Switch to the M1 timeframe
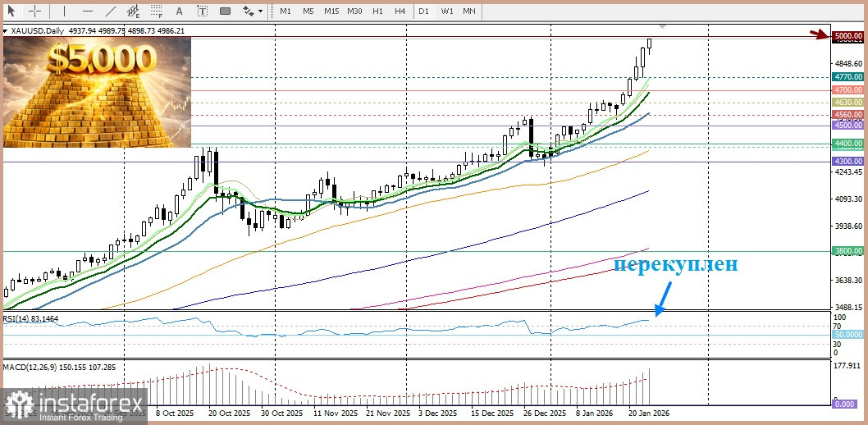This screenshot has width=868, height=425. coord(286,11)
